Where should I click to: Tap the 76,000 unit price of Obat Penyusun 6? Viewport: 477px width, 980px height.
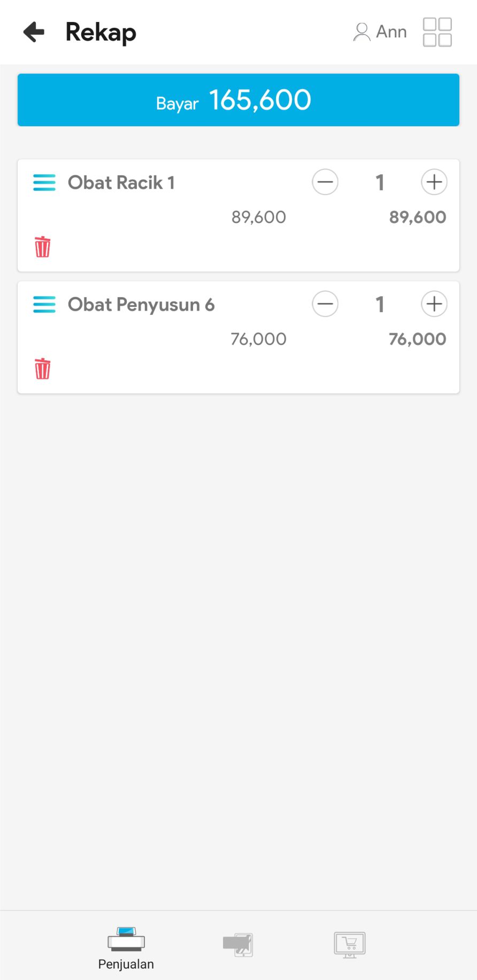[x=259, y=339]
